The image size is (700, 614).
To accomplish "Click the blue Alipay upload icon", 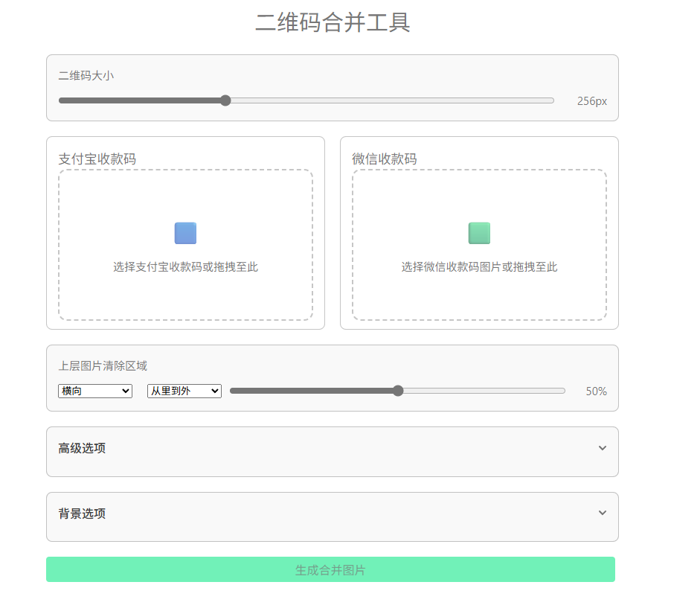I will click(185, 233).
